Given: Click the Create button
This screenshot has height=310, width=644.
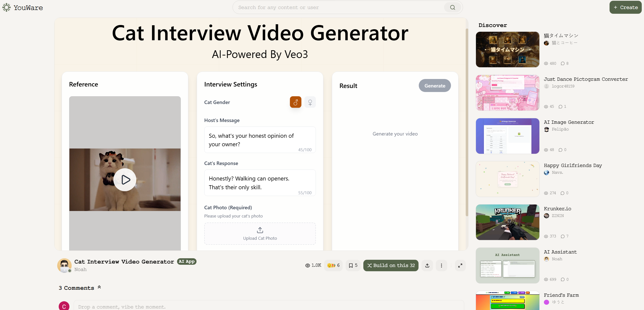Looking at the screenshot, I should pos(626,7).
